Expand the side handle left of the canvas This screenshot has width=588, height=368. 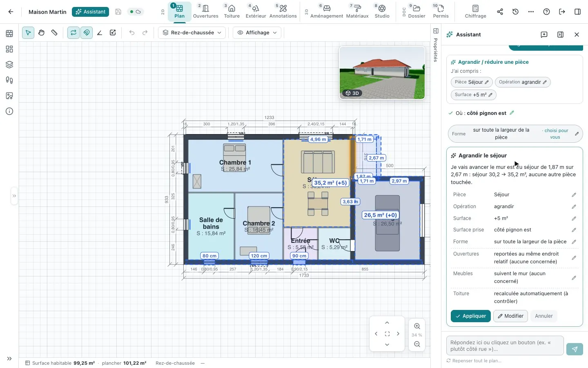tap(14, 196)
